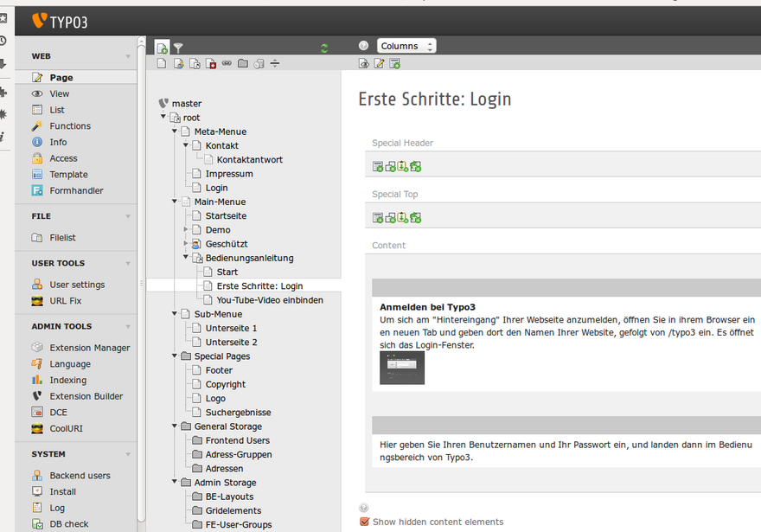Viewport: 761px width, 532px height.
Task: Open the Columns view dropdown
Action: point(406,46)
